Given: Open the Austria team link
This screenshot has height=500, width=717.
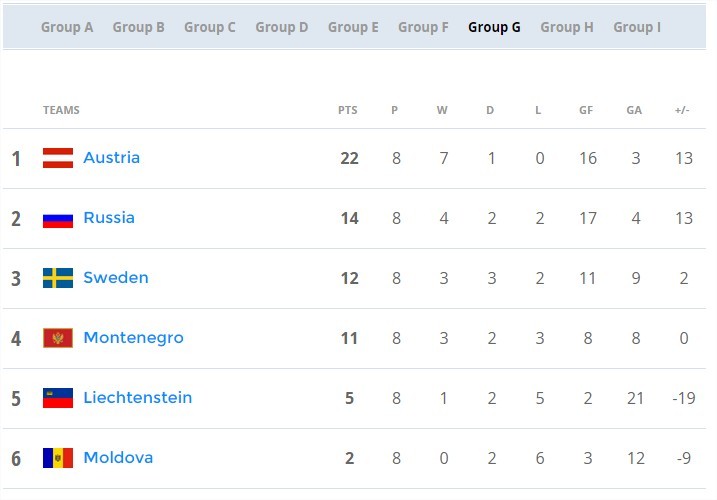Looking at the screenshot, I should coord(112,158).
